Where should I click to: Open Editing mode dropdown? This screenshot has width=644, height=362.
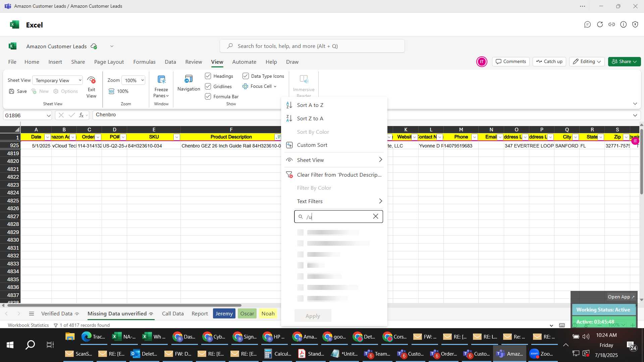[587, 62]
